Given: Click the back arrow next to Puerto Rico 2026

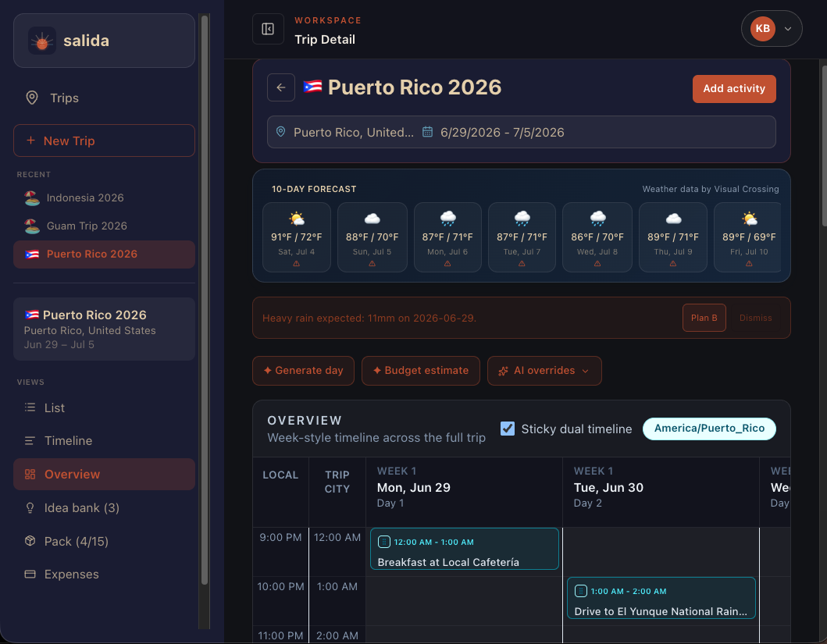Looking at the screenshot, I should pyautogui.click(x=281, y=87).
